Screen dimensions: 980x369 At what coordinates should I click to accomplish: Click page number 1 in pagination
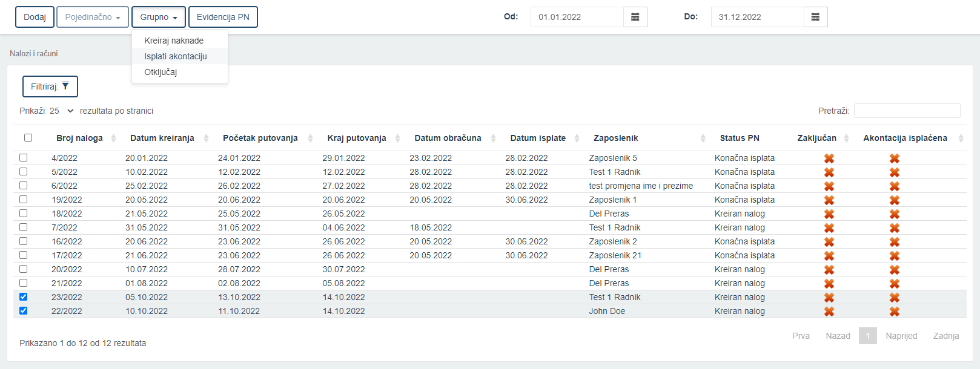(x=868, y=336)
